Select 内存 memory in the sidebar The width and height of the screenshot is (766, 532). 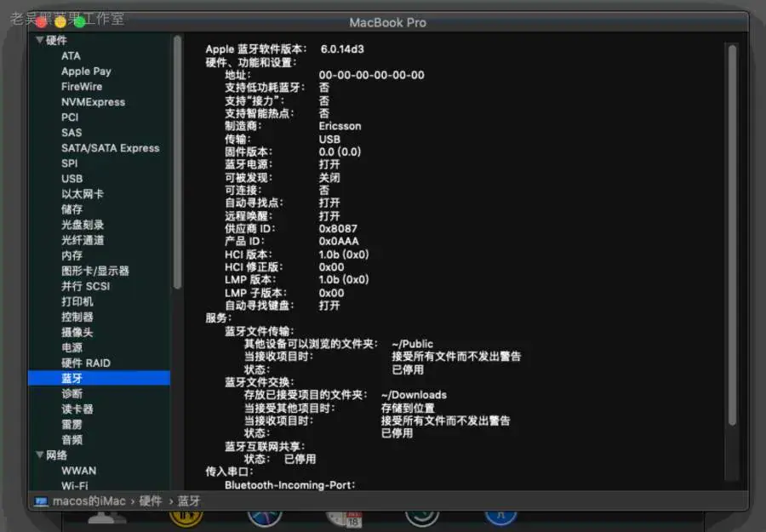[71, 255]
